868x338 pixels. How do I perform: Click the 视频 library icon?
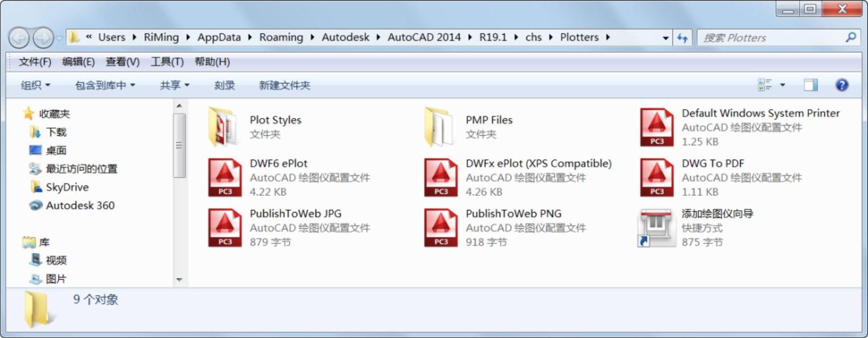click(x=36, y=260)
